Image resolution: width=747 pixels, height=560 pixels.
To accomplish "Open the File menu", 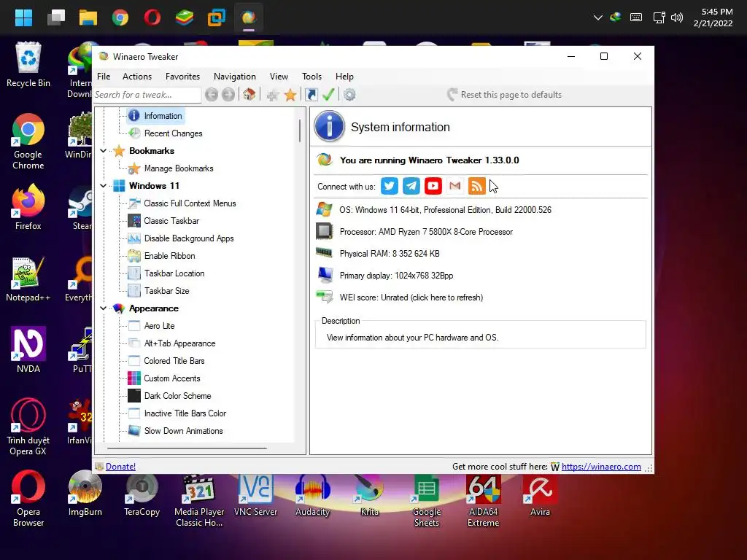I will tap(104, 76).
